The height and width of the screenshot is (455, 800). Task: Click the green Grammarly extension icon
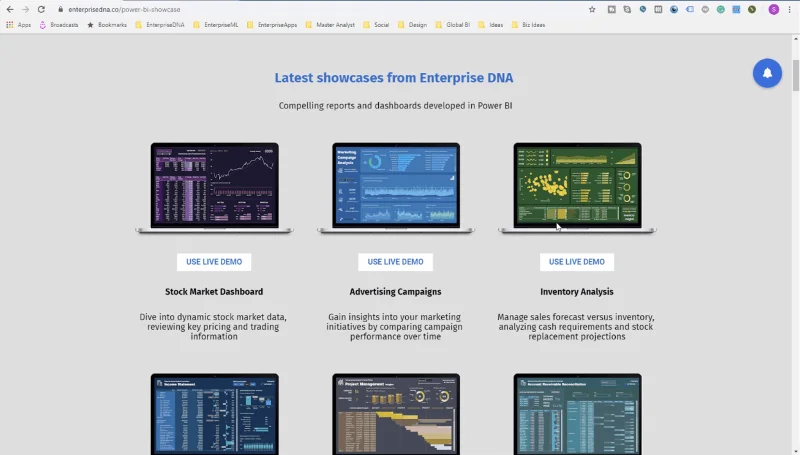720,9
